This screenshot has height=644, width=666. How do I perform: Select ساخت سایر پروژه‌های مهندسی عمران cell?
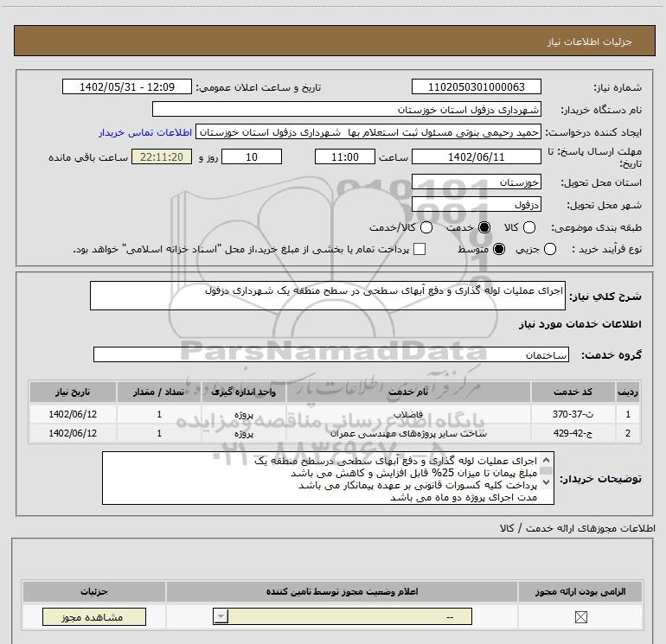pos(408,433)
